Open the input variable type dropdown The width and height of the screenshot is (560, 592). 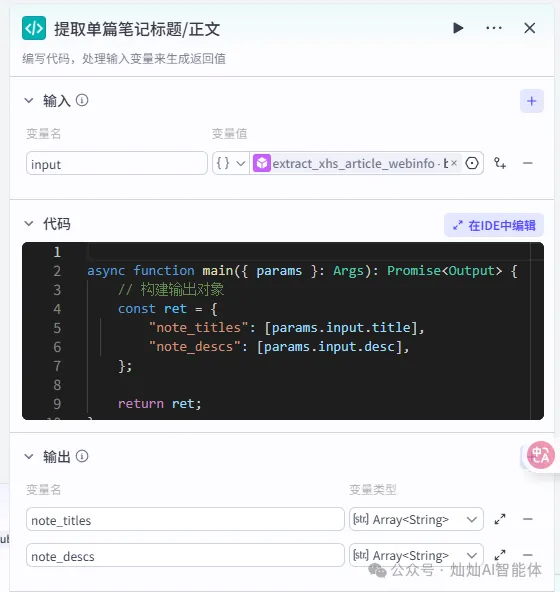point(230,163)
